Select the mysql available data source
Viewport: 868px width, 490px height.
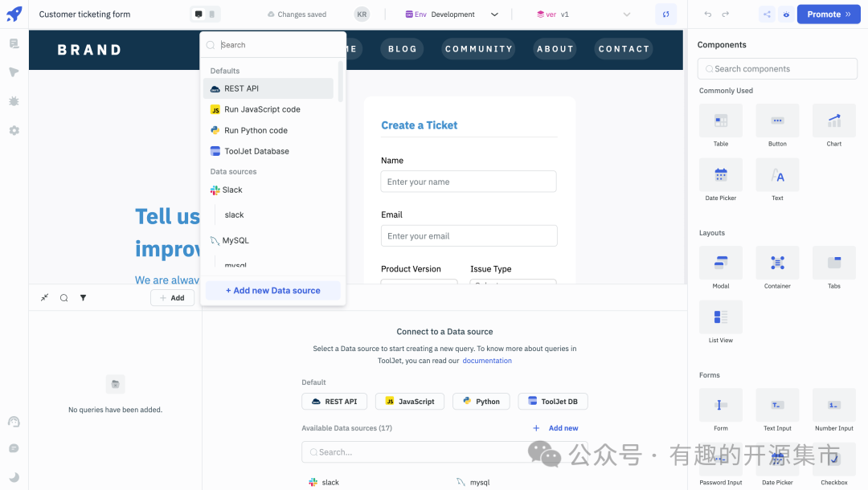click(473, 482)
